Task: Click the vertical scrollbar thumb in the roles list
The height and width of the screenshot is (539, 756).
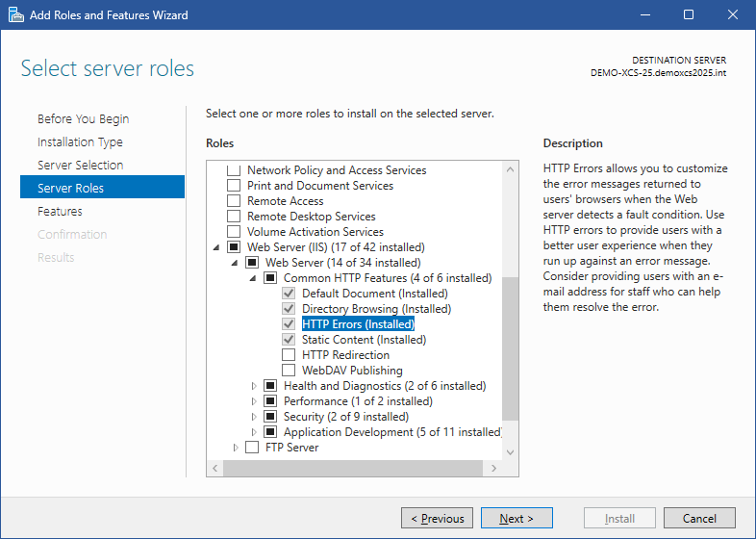Action: (x=510, y=346)
